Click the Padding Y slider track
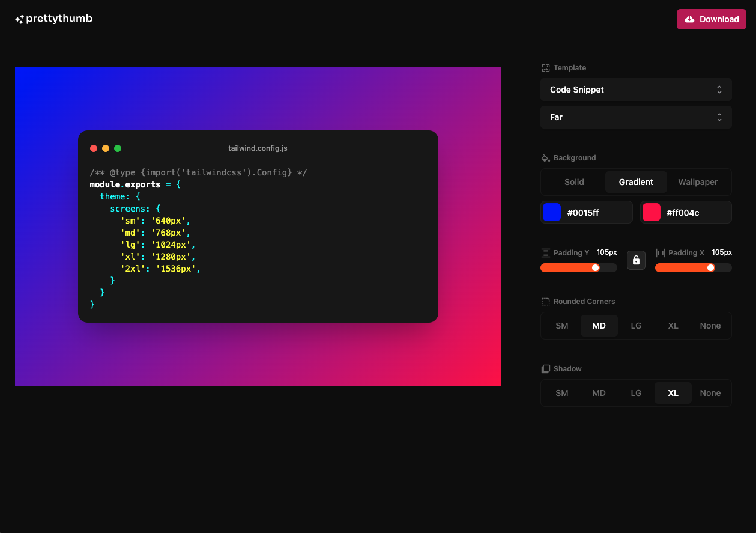756x533 pixels. (579, 267)
